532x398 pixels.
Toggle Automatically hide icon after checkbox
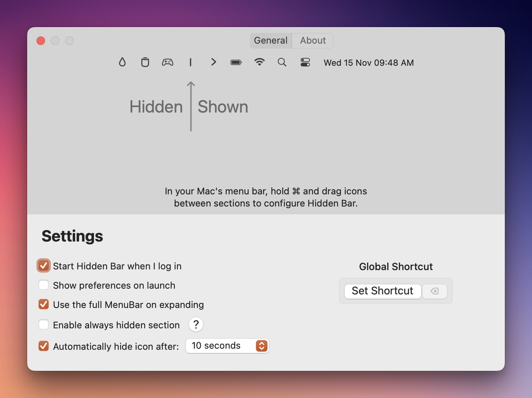point(44,346)
